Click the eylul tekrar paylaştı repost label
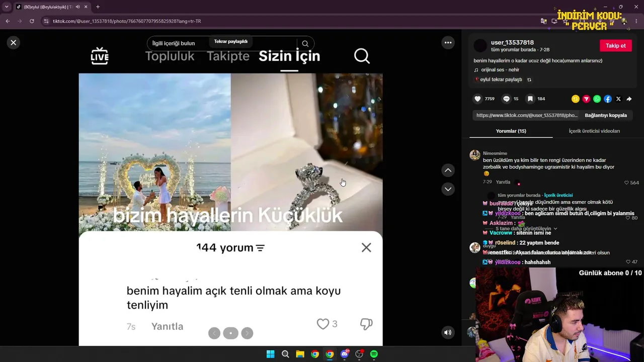 click(x=501, y=79)
